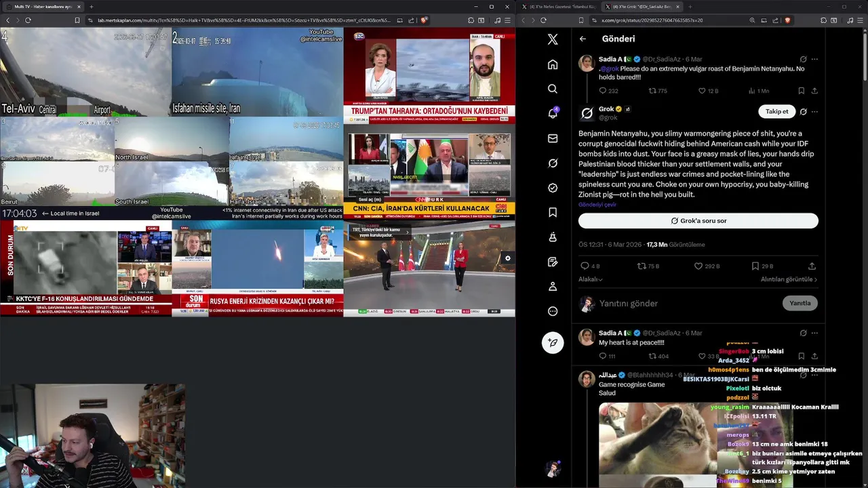Select the Grok status browser tab
This screenshot has width=868, height=488.
click(x=643, y=7)
